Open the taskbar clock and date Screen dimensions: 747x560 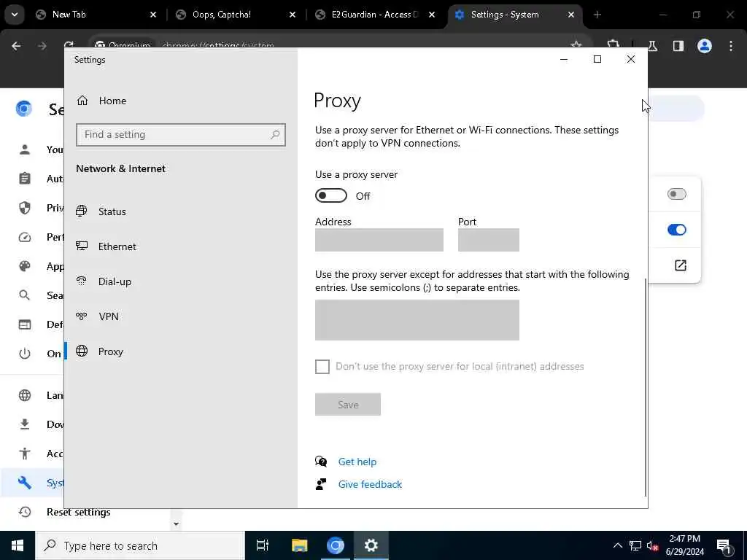coord(684,545)
